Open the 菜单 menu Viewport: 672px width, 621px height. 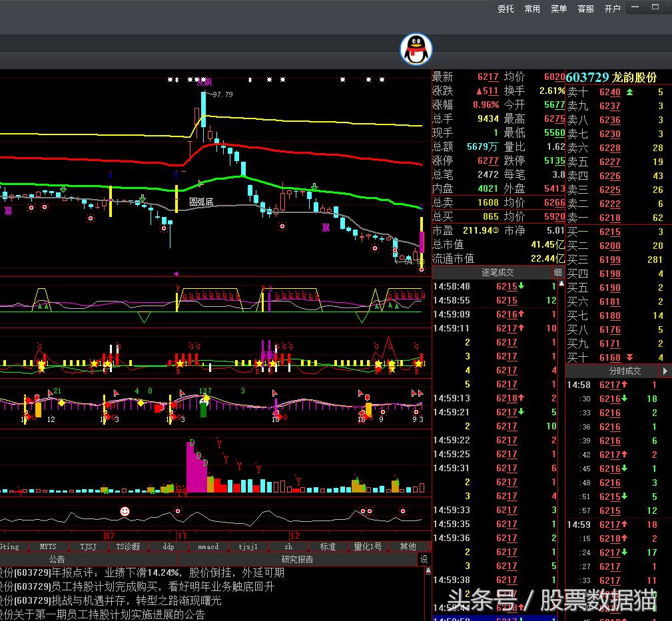coord(559,9)
